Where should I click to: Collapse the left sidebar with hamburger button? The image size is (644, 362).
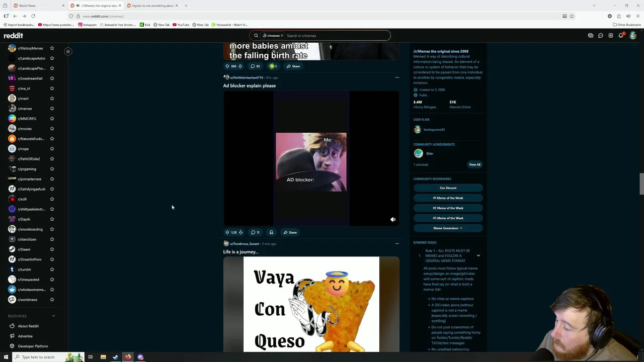(x=68, y=51)
